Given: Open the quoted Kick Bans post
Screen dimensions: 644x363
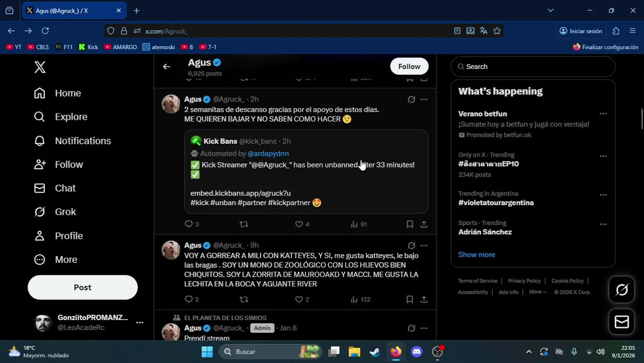Looking at the screenshot, I should click(x=306, y=171).
